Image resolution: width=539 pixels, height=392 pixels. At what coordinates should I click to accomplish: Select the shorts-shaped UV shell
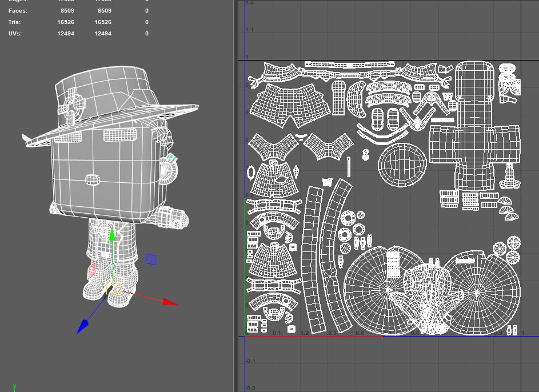pyautogui.click(x=289, y=106)
